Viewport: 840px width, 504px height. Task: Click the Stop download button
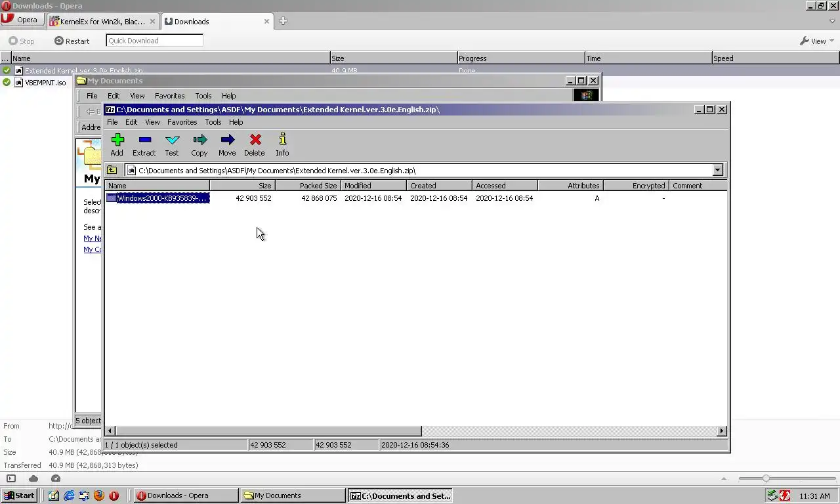click(22, 41)
